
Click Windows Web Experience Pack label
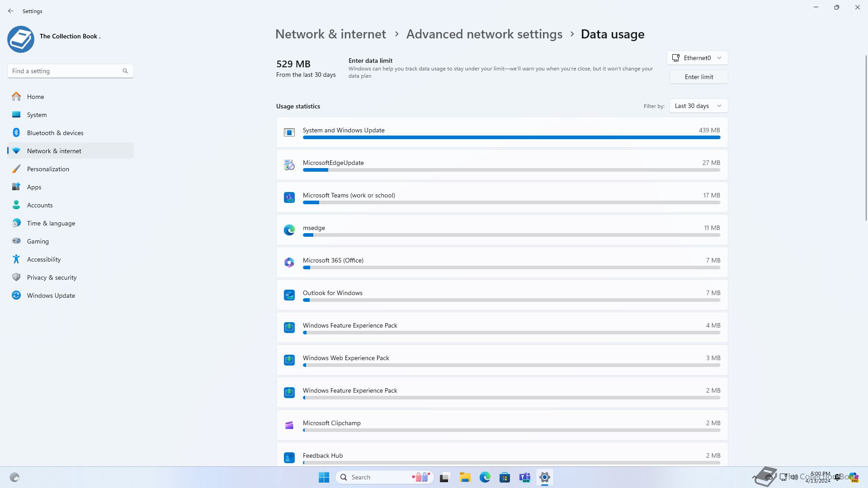pos(346,358)
